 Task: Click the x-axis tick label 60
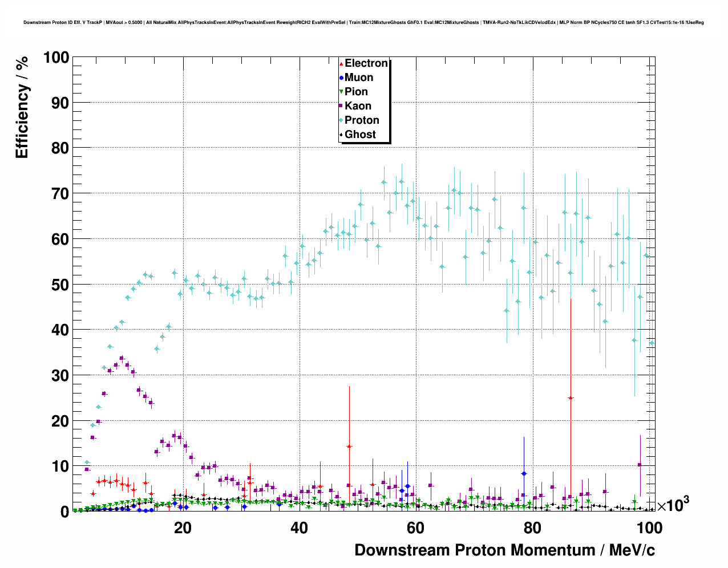click(x=415, y=528)
